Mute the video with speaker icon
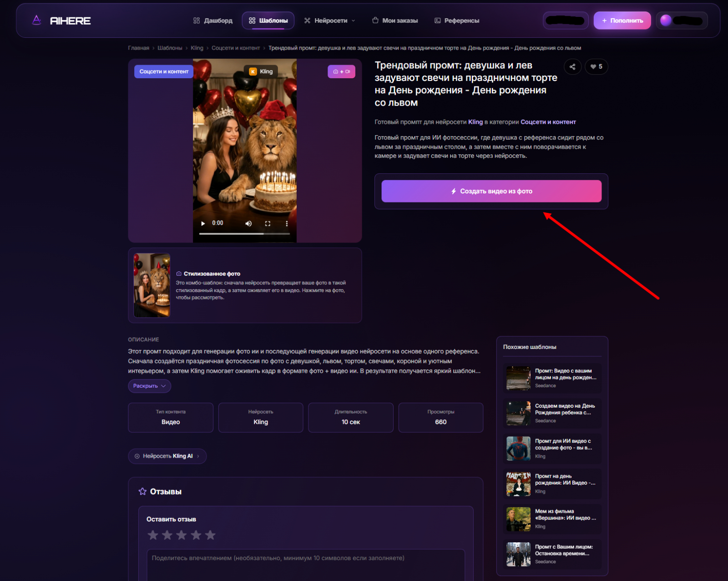 [x=248, y=223]
